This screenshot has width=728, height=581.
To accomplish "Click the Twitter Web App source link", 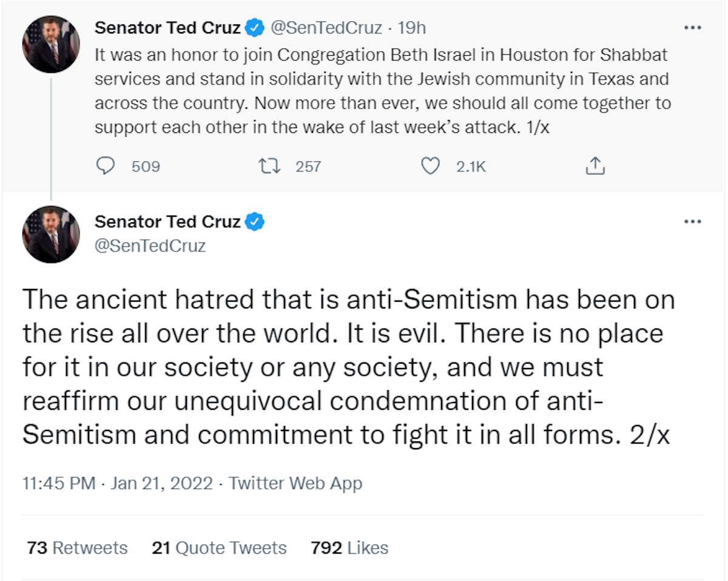I will [295, 483].
